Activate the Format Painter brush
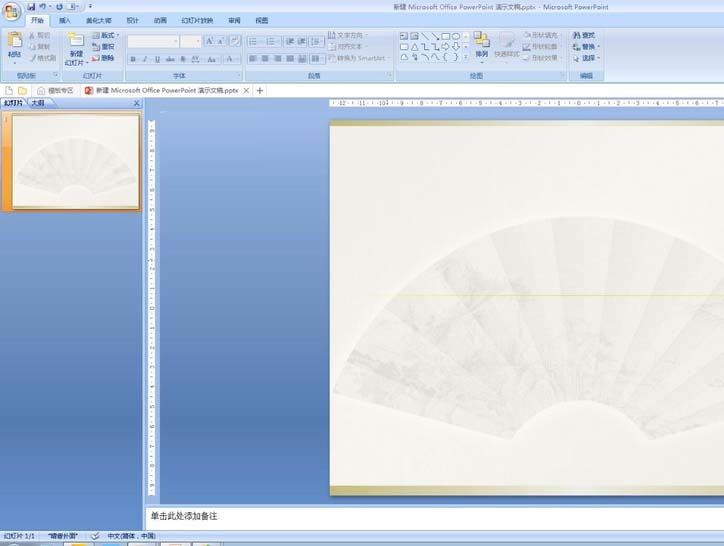This screenshot has width=724, height=546. coord(32,58)
